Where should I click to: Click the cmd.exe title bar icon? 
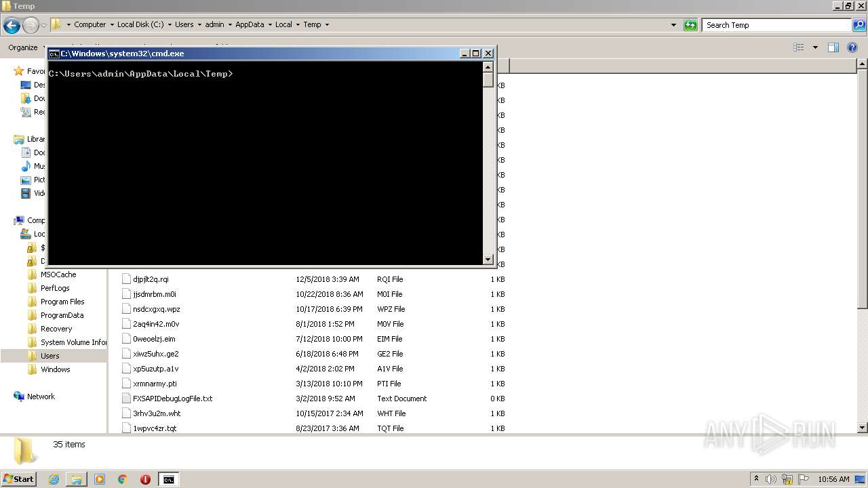coord(54,54)
